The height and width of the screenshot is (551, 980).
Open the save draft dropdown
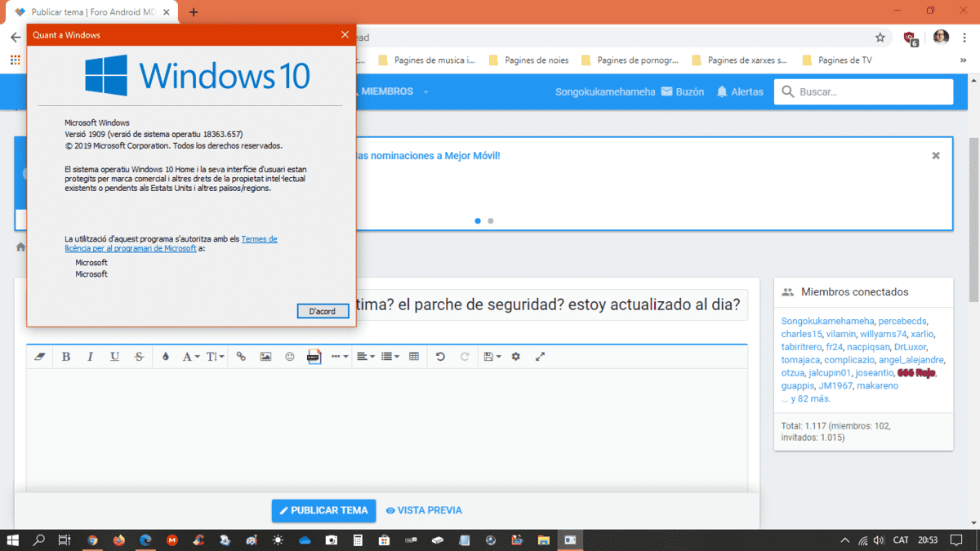[492, 357]
